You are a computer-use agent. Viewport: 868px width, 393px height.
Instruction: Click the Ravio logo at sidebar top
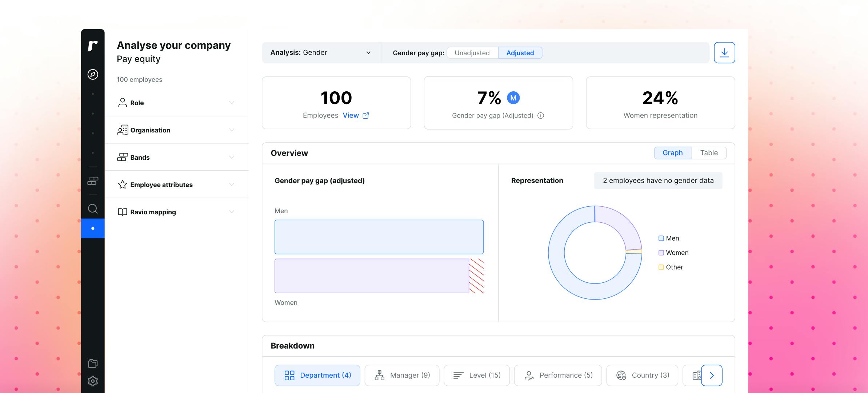pyautogui.click(x=93, y=46)
